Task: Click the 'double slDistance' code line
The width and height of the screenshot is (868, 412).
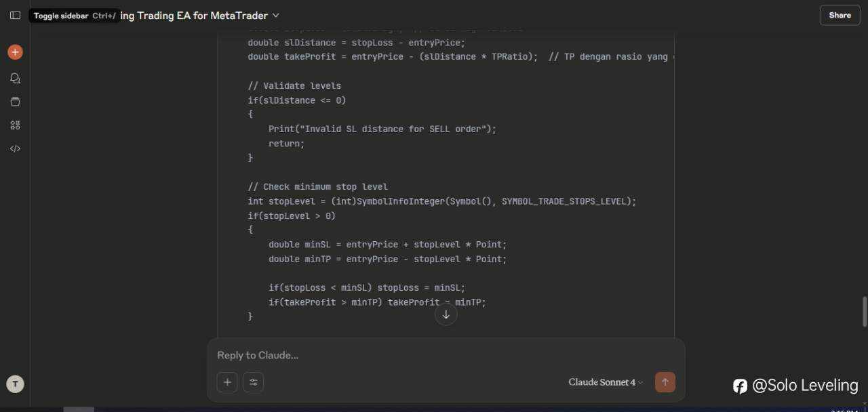Action: [357, 43]
